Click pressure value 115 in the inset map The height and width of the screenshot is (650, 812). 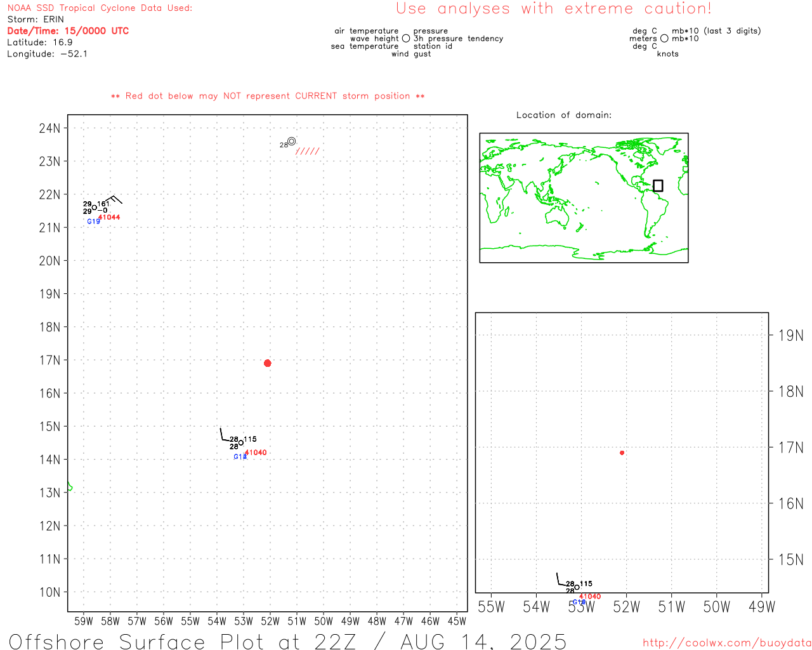click(586, 583)
